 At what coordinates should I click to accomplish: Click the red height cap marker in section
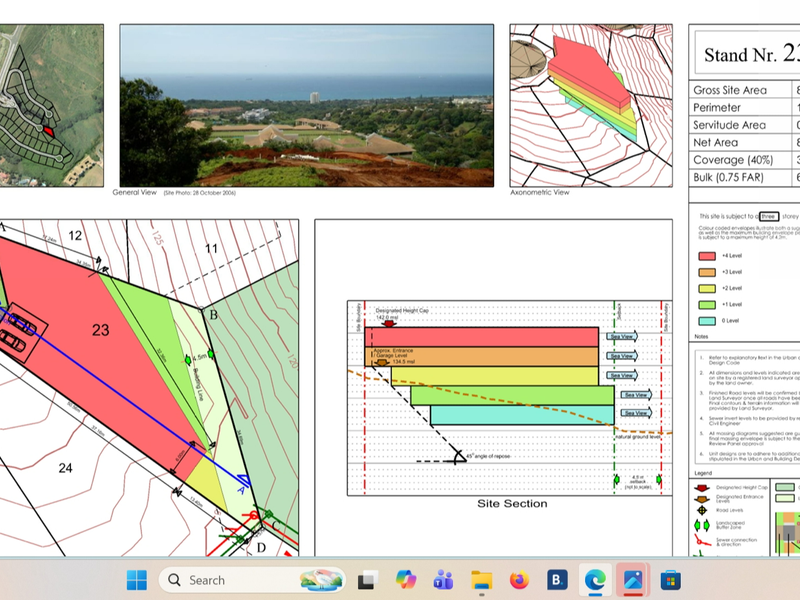point(389,323)
